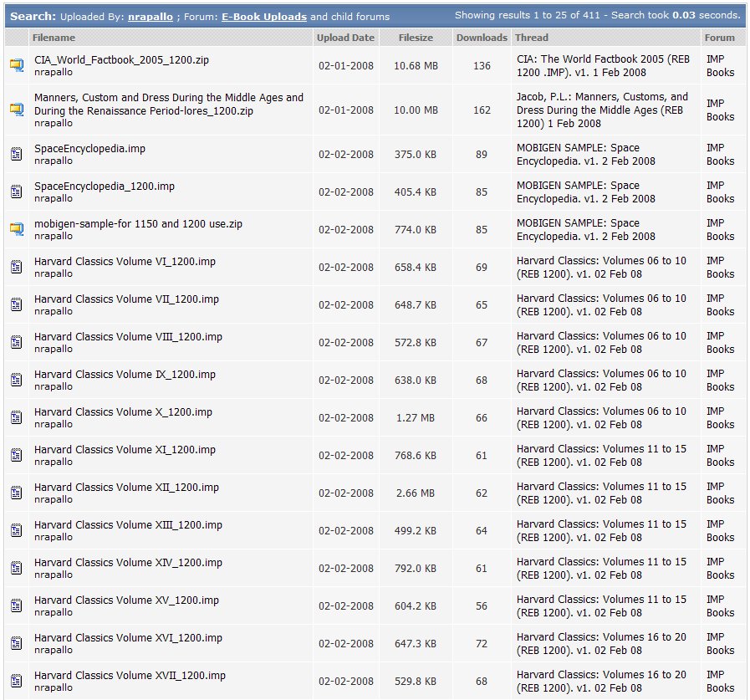750x700 pixels.
Task: Download Harvard Classics Volume XI_1200.imp
Action: (x=125, y=450)
